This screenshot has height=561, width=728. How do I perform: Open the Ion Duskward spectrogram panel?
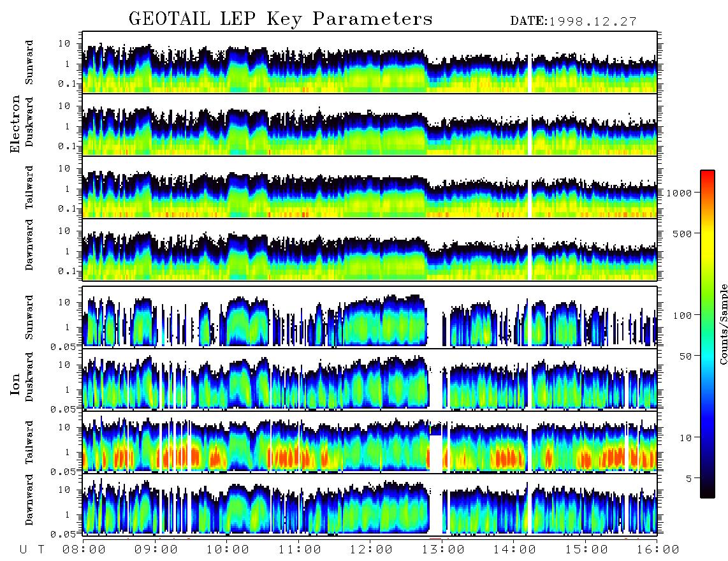370,379
